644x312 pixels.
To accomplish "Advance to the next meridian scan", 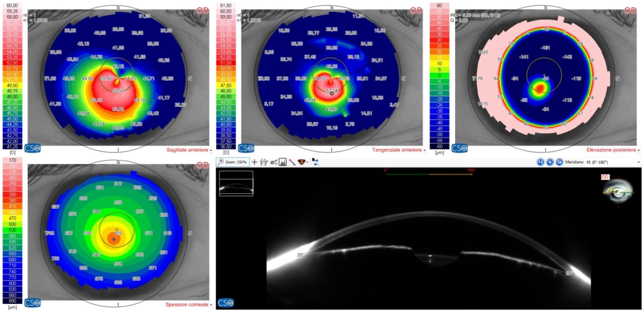I will point(559,162).
